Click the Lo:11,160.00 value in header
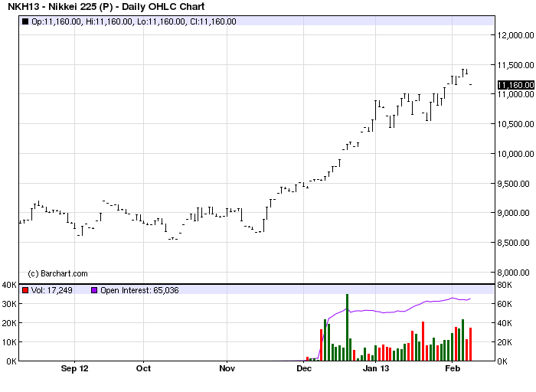This screenshot has height=392, width=536. click(162, 21)
